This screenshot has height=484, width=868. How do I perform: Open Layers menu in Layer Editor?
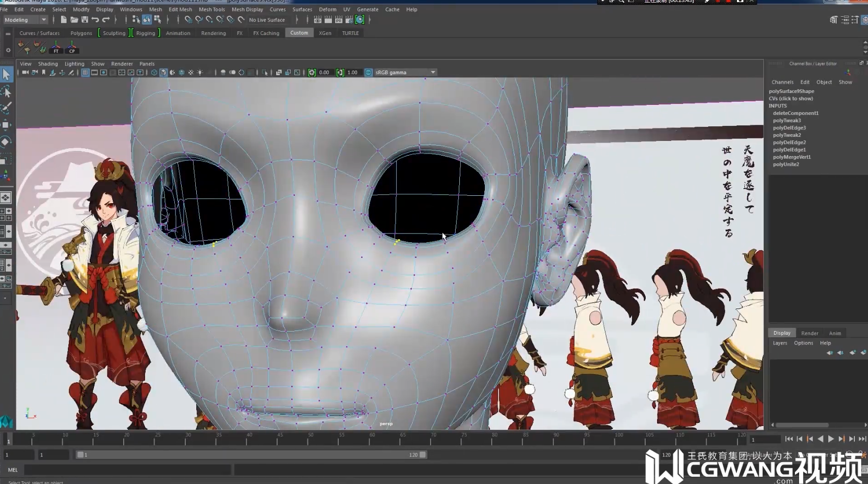[780, 343]
